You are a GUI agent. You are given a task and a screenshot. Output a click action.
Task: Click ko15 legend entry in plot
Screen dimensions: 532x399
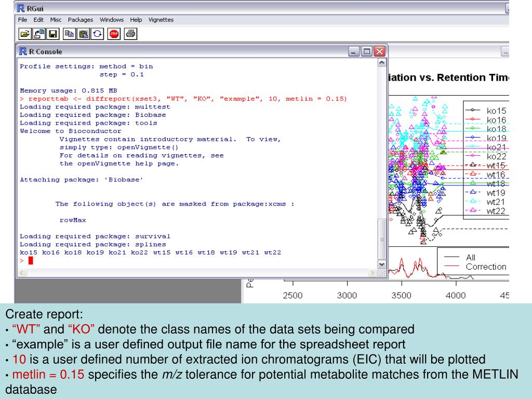click(486, 111)
